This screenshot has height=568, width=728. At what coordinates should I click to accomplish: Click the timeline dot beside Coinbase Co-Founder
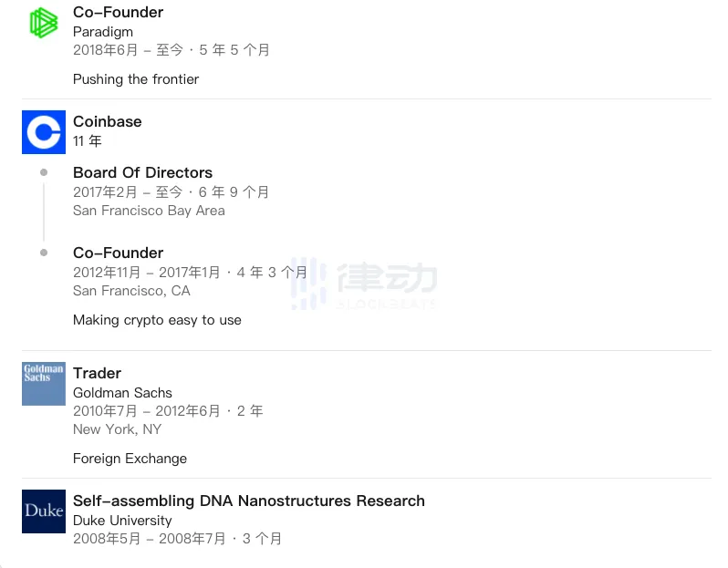coord(44,253)
